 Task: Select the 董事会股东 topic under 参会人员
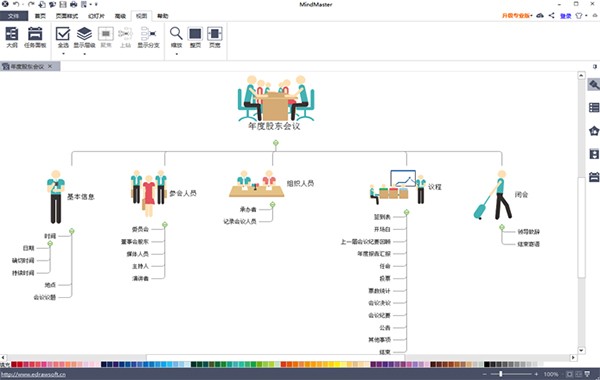tap(135, 241)
